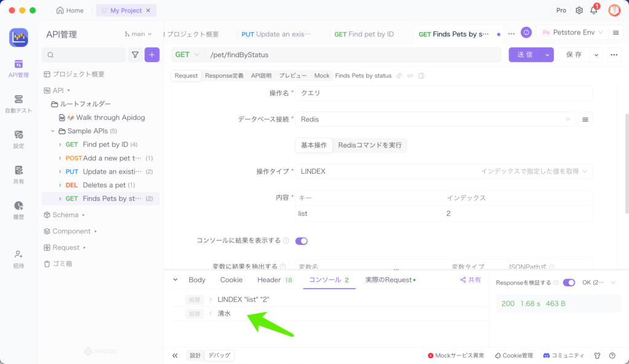Switch to the デバッグ mode toggle

tap(219, 355)
